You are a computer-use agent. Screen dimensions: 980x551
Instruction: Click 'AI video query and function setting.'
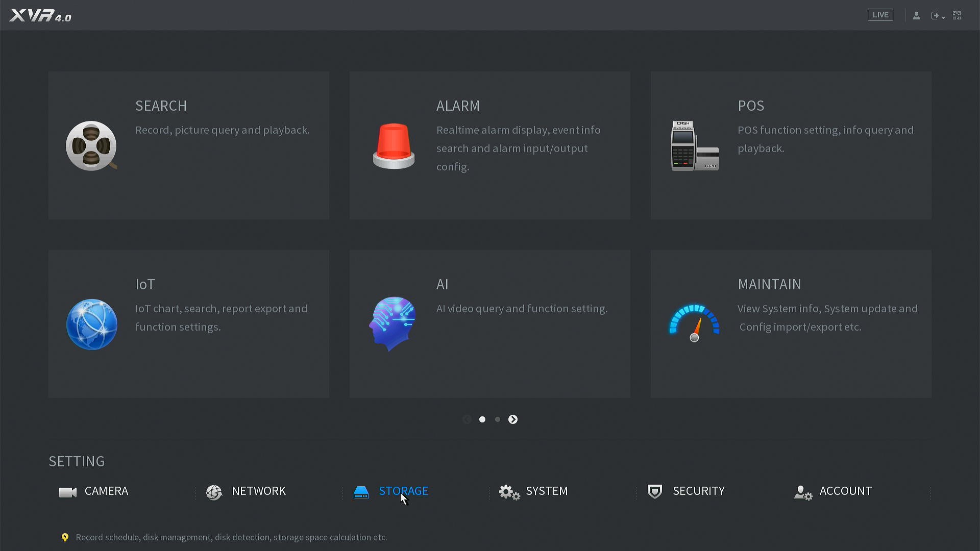522,309
